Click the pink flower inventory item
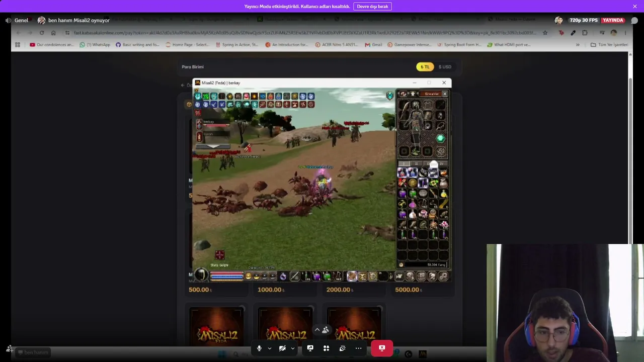The image size is (644, 362). pyautogui.click(x=444, y=225)
